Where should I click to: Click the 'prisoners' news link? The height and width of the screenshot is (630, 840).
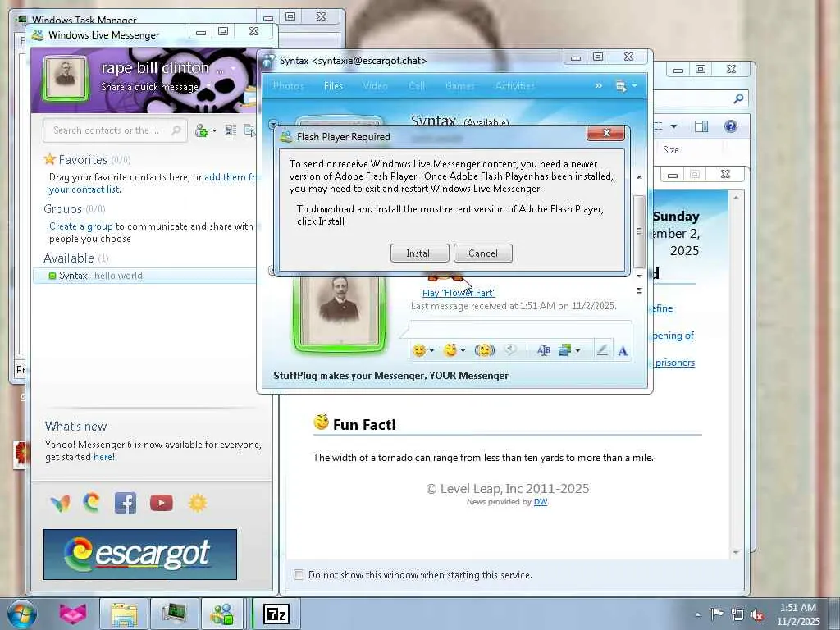pyautogui.click(x=674, y=363)
